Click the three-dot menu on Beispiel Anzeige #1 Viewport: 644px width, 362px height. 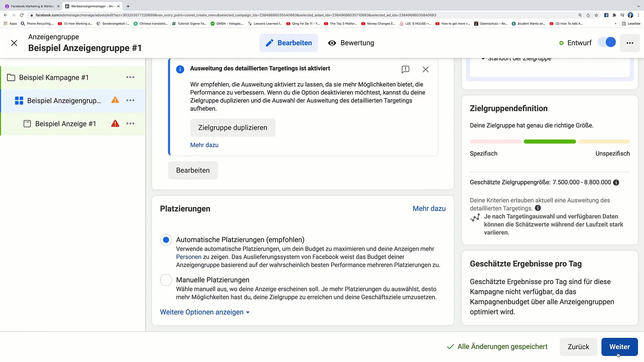tap(130, 124)
